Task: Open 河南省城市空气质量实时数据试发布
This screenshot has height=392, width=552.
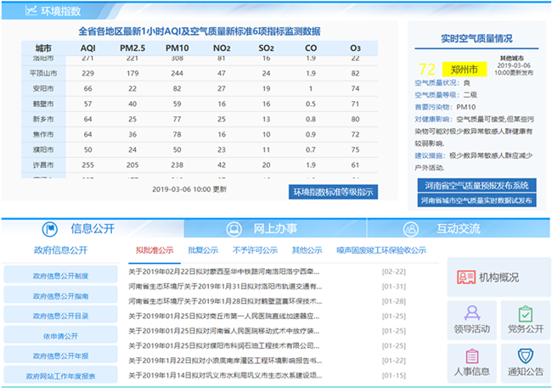Action: [479, 200]
